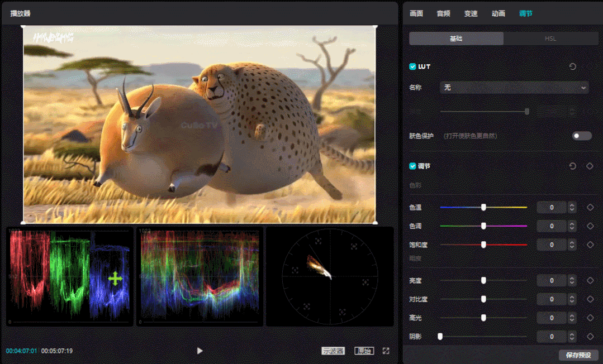
Task: Reset the 调节 section settings
Action: 572,166
